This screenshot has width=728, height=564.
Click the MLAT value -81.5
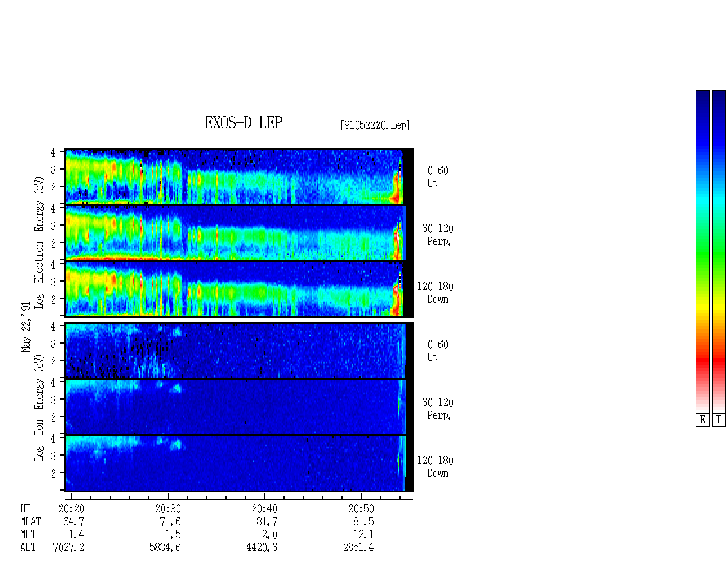[361, 521]
